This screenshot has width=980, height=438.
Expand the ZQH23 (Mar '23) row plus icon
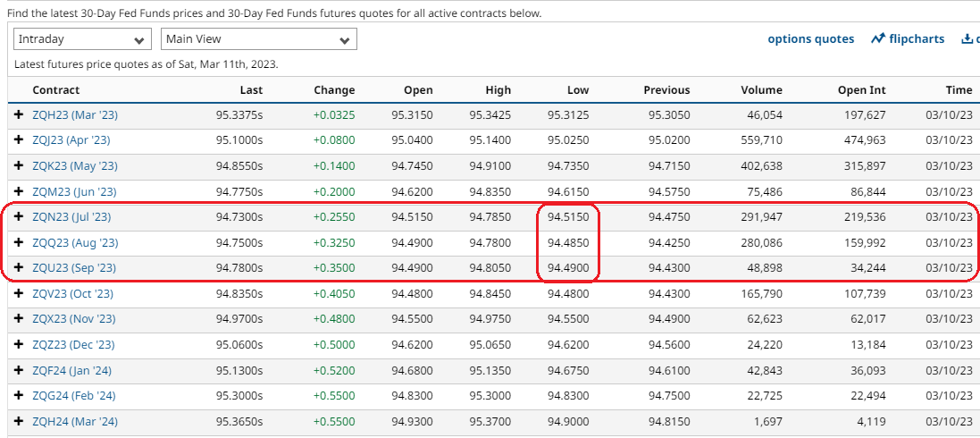[x=19, y=114]
